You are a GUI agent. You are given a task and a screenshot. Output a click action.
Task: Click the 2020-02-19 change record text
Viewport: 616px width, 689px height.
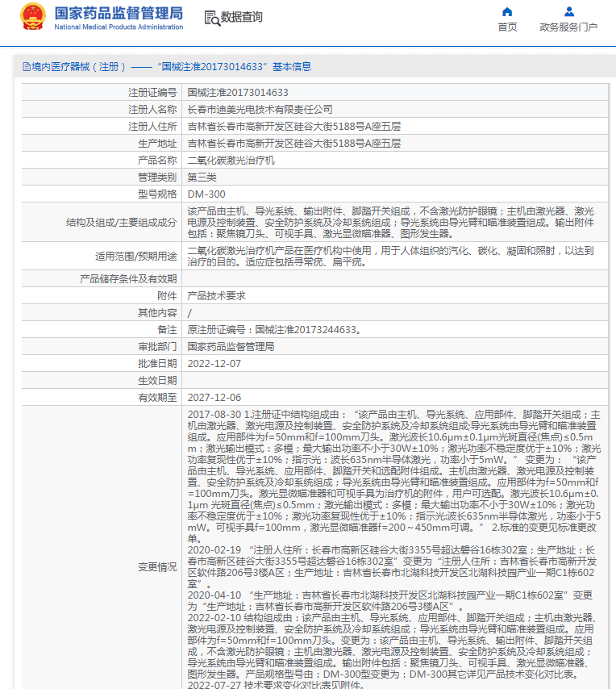tap(392, 567)
